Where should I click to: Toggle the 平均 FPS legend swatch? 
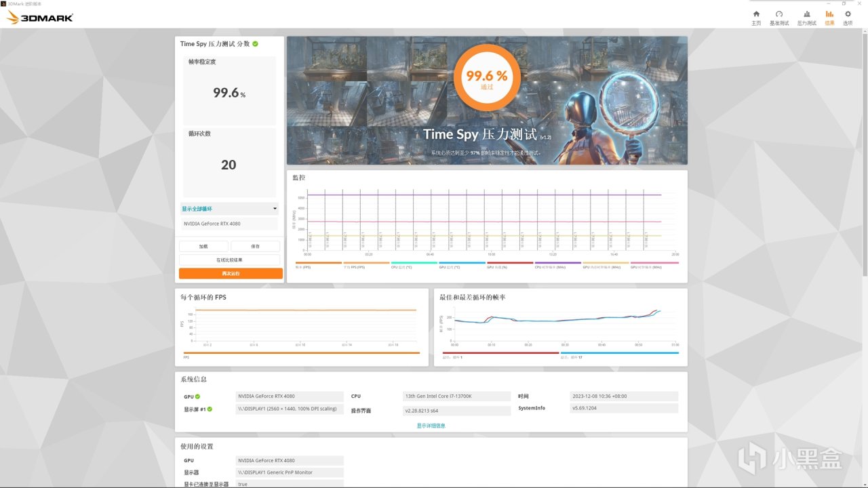pos(366,263)
